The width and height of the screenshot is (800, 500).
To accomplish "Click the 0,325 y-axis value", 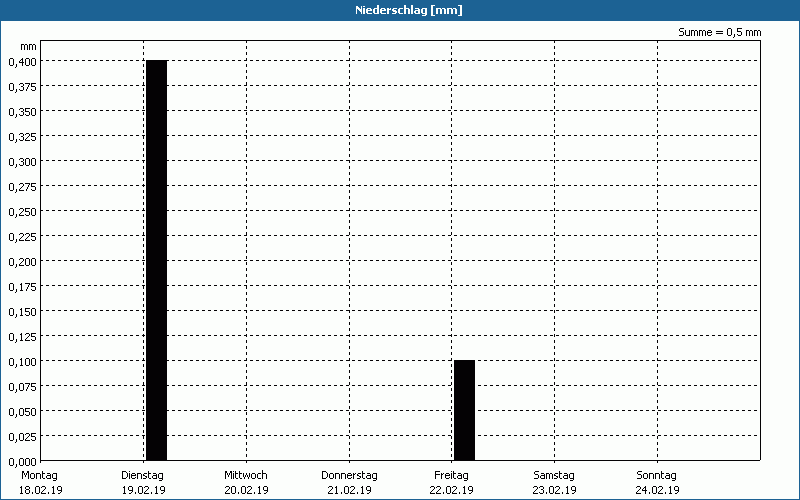I will click(x=22, y=136).
